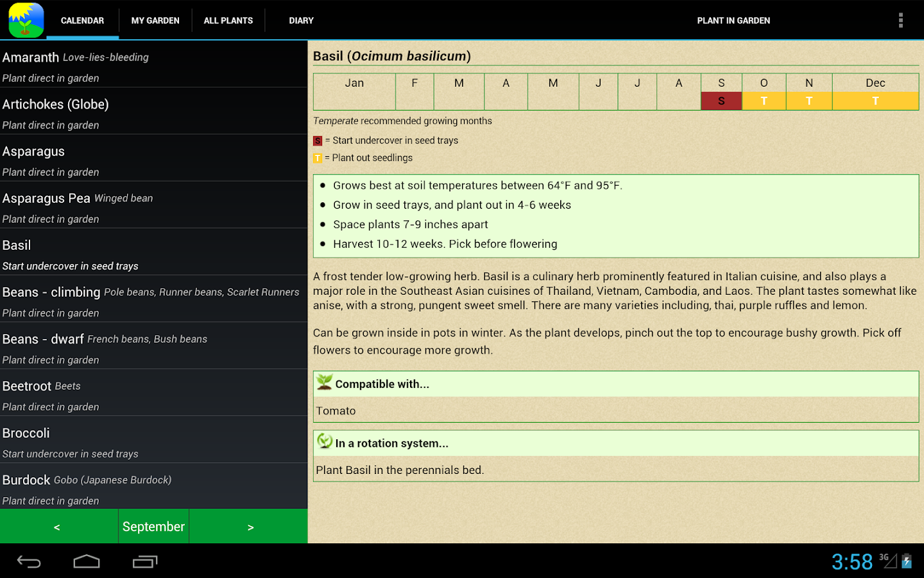Tap the garden app logo icon
The width and height of the screenshot is (924, 578).
click(x=26, y=20)
